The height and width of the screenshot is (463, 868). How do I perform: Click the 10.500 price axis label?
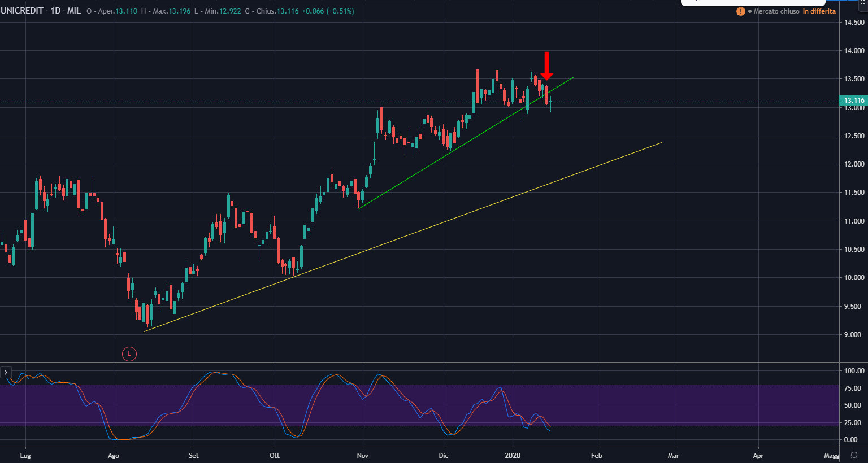pyautogui.click(x=854, y=250)
